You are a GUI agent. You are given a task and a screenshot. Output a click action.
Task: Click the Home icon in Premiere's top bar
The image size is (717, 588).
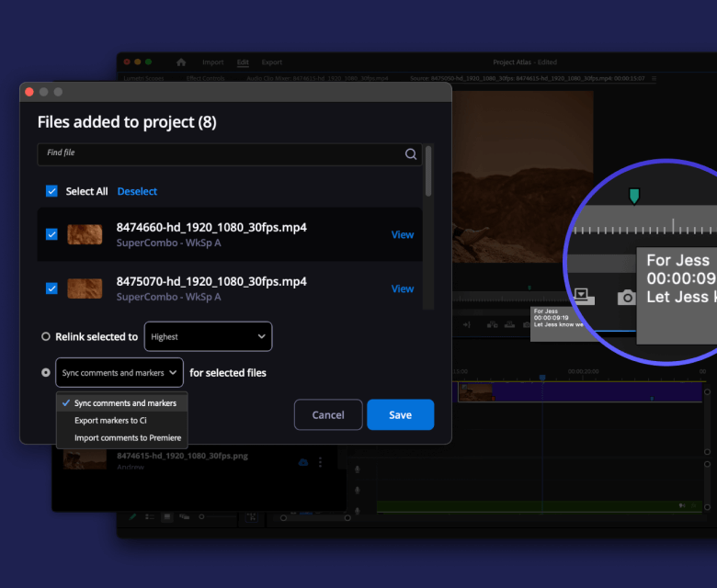click(x=181, y=62)
